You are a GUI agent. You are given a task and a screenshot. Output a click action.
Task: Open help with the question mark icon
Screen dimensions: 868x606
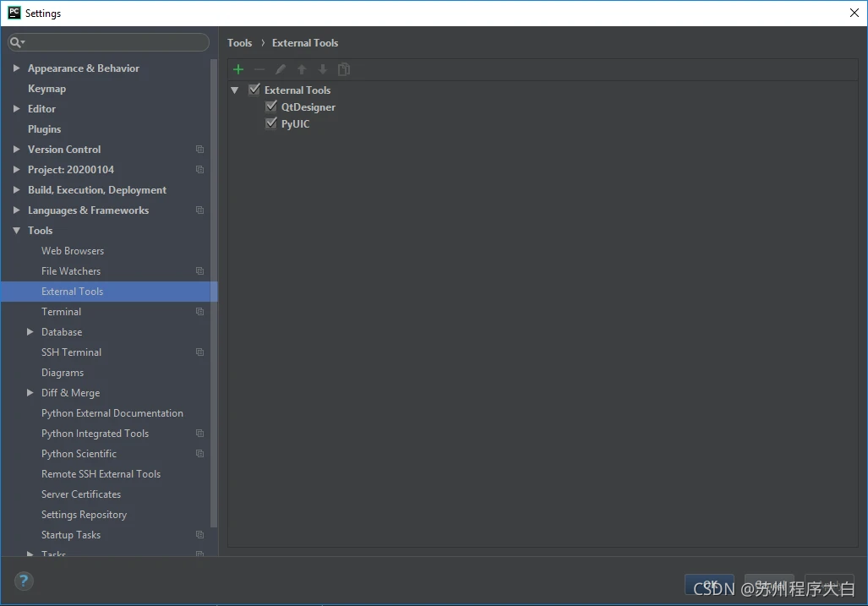tap(24, 581)
